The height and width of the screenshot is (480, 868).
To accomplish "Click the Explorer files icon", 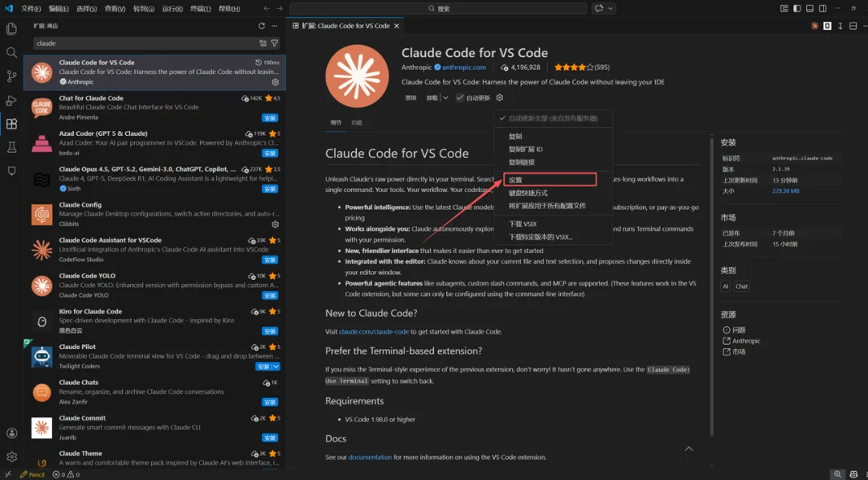I will [x=11, y=29].
